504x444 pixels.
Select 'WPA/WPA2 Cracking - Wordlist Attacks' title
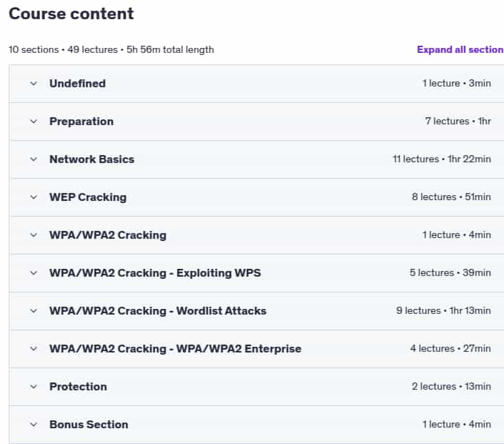pyautogui.click(x=158, y=311)
